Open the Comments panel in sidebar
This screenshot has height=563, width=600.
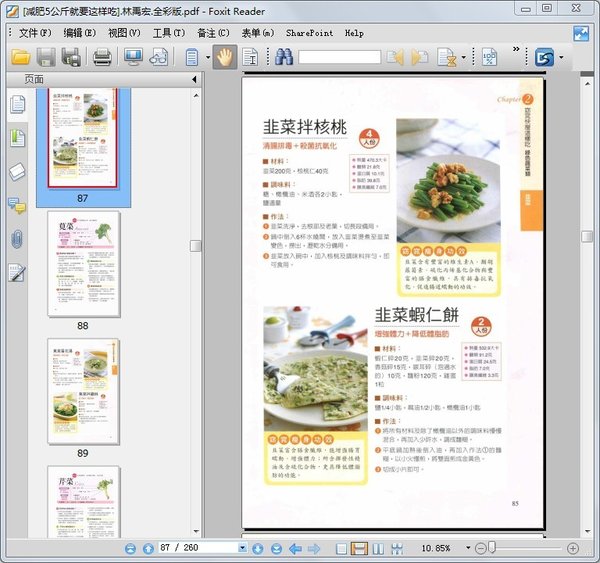coord(17,206)
